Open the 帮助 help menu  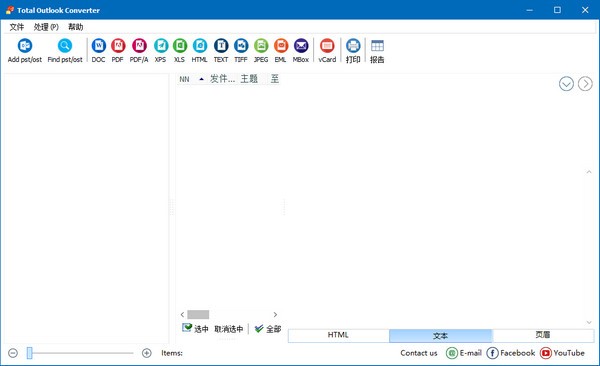[75, 27]
